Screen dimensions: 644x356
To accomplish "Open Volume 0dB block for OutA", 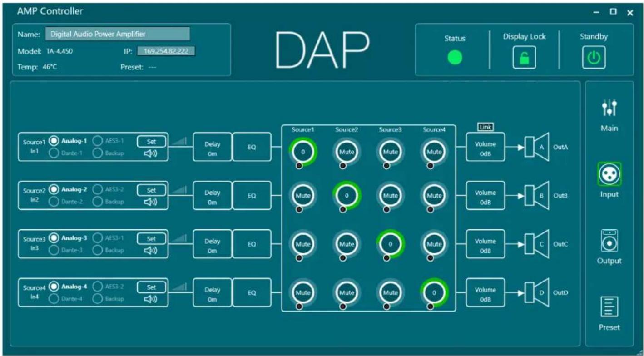I will (x=485, y=147).
